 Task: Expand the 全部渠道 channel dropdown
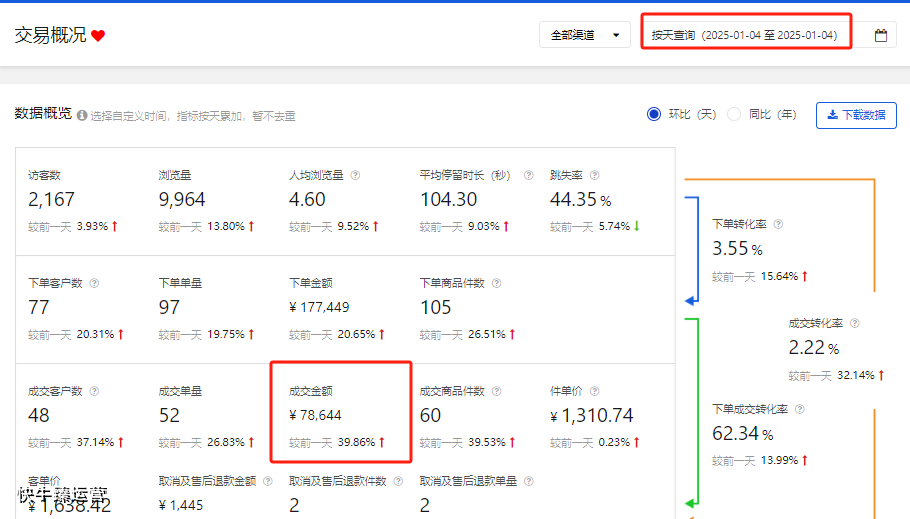(x=584, y=35)
